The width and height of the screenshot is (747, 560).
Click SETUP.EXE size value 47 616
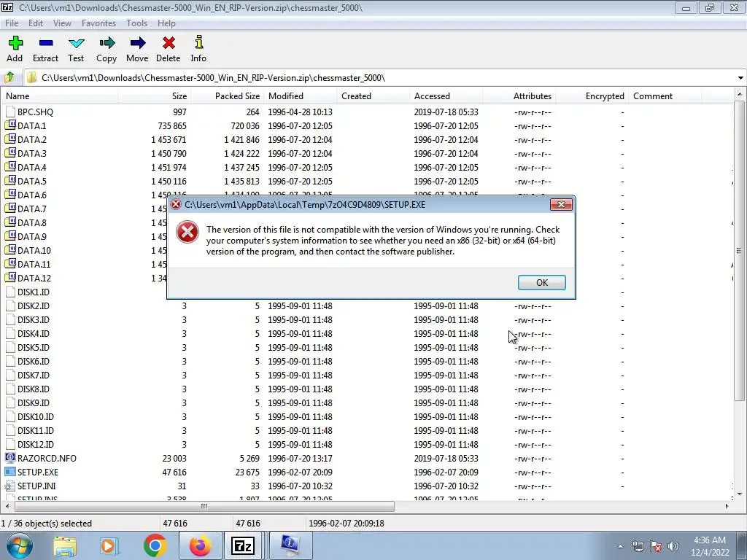[174, 472]
